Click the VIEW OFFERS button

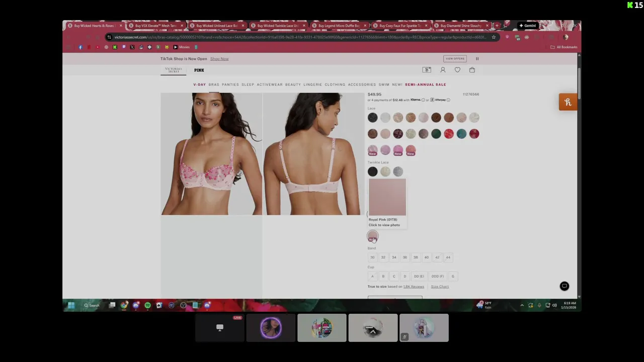pos(455,59)
